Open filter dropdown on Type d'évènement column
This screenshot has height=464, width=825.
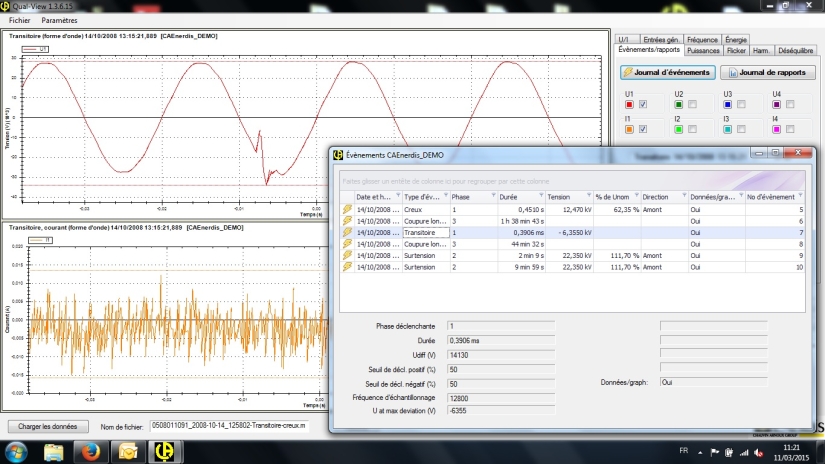pos(446,195)
